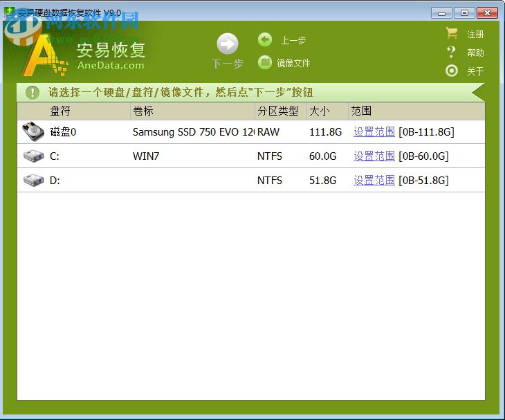The width and height of the screenshot is (505, 420).
Task: Click the [0B-51.8G] range text
Action: (423, 181)
